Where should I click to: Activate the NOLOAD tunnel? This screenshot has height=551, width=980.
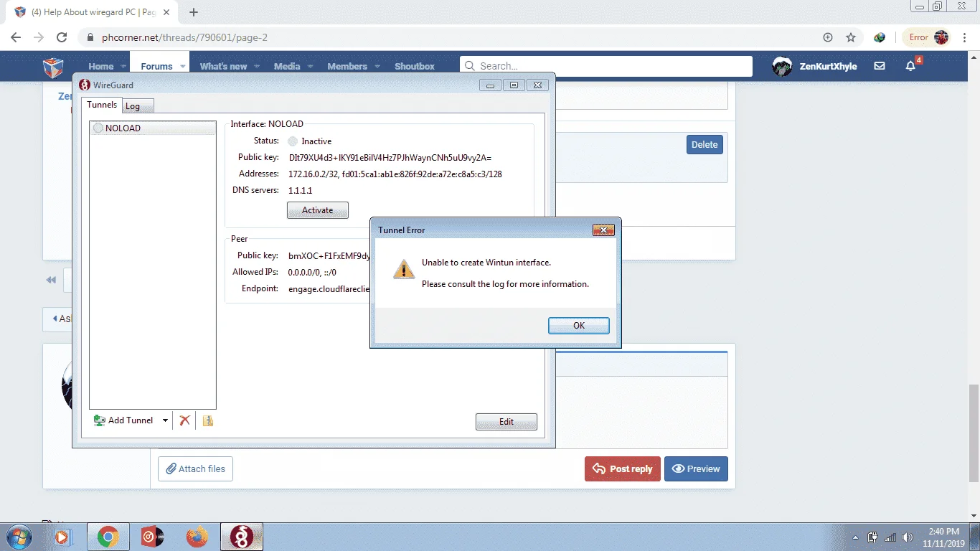click(x=318, y=210)
